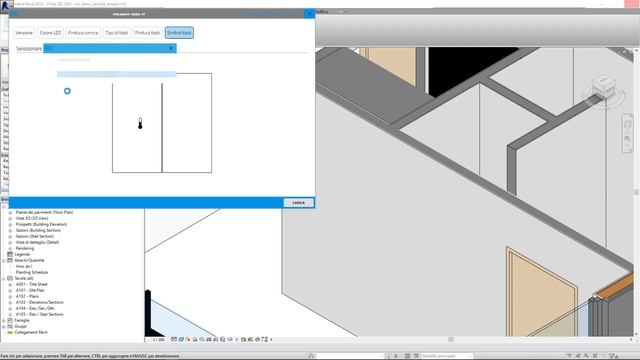This screenshot has height=360, width=640.
Task: Toggle Select Links in status bar
Action: point(569,356)
